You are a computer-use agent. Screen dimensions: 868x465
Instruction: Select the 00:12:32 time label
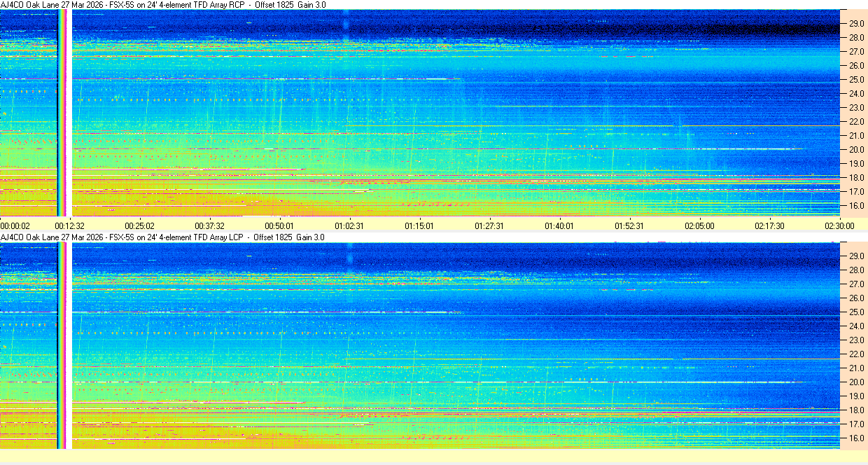tap(70, 225)
